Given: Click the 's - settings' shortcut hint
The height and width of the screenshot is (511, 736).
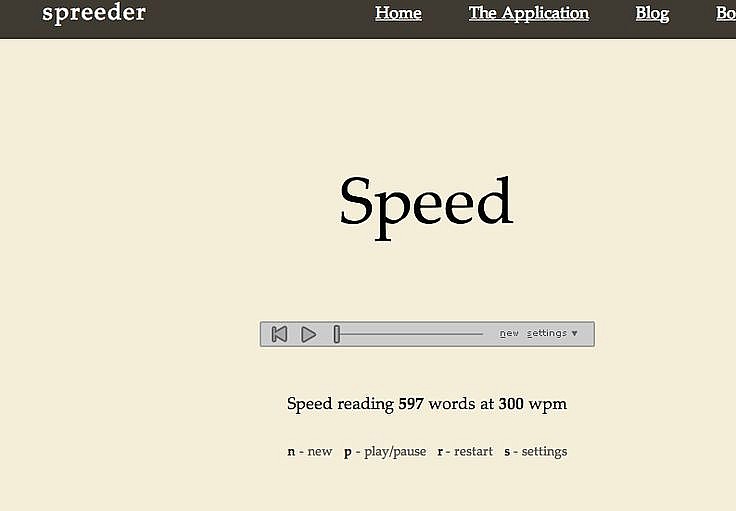Looking at the screenshot, I should click(535, 452).
